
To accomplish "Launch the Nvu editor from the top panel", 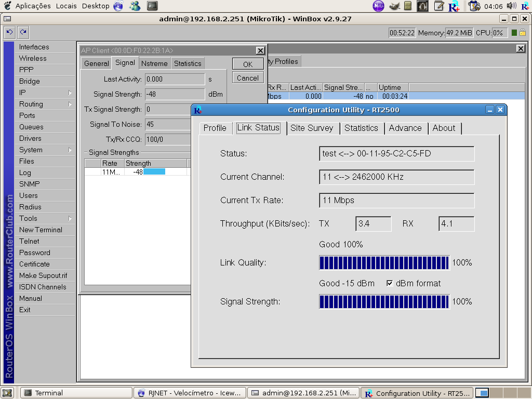I will (379, 6).
